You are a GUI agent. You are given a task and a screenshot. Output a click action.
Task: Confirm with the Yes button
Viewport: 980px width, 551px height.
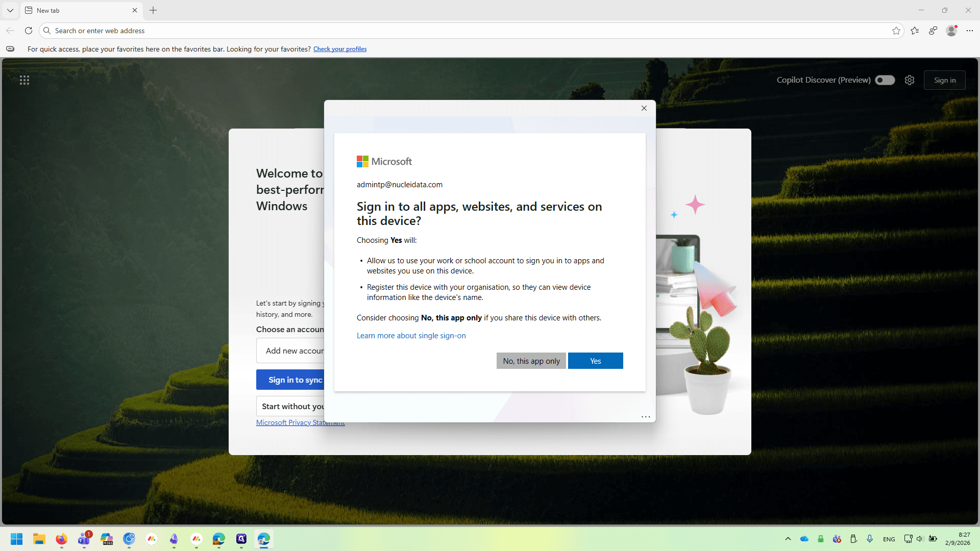pyautogui.click(x=596, y=361)
